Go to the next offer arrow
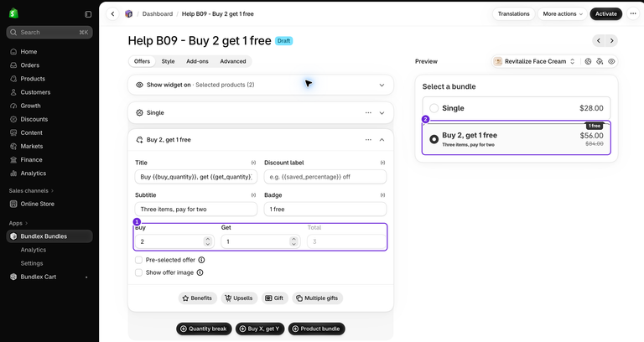Screen dimensions: 644x342 611,40
